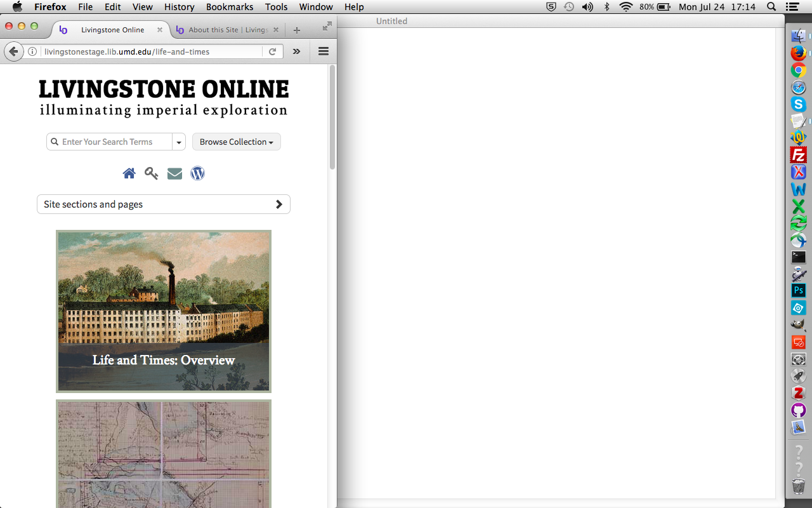Launch Safari from the Dock

coord(799,87)
